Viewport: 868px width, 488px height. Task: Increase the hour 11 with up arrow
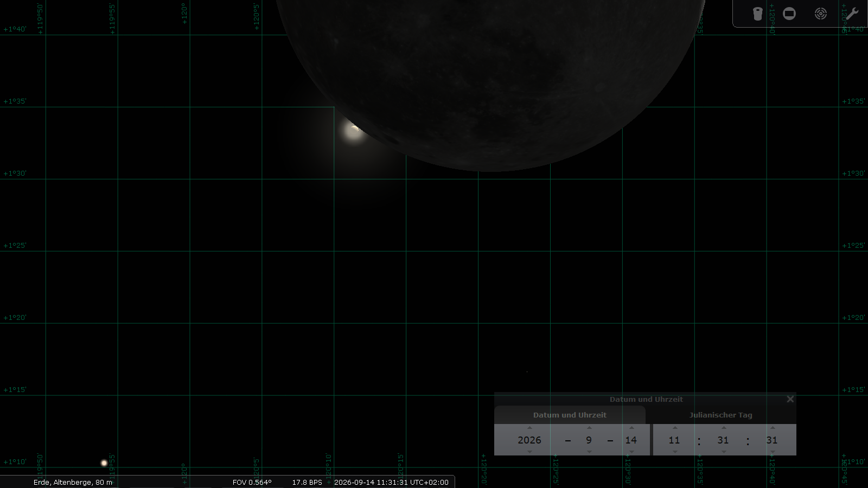(x=674, y=428)
